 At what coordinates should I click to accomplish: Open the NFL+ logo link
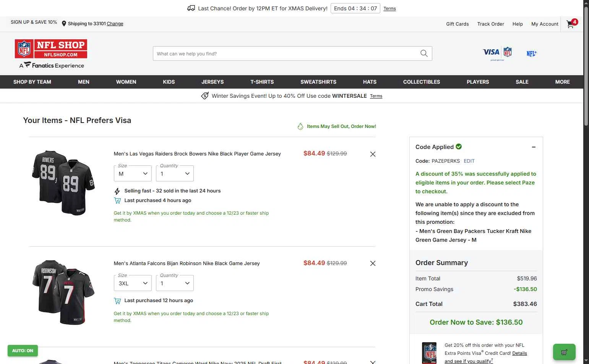532,54
